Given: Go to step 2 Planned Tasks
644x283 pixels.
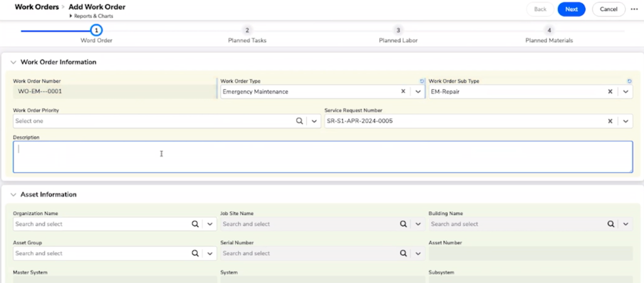Looking at the screenshot, I should tap(247, 30).
